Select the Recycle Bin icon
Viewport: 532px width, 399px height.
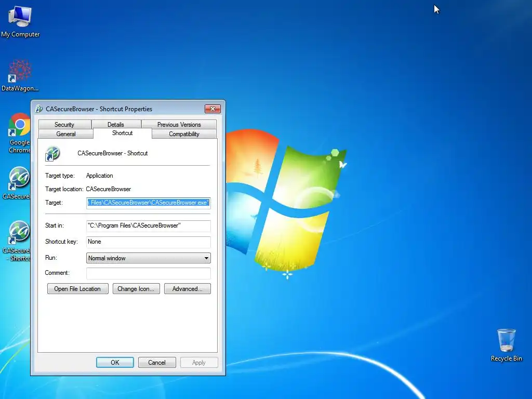[506, 345]
